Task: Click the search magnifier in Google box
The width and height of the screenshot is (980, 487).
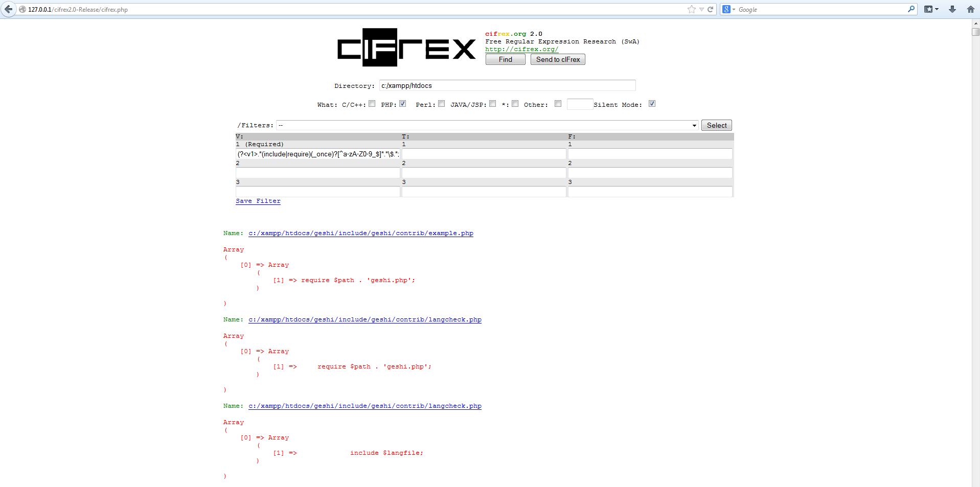Action: click(910, 9)
